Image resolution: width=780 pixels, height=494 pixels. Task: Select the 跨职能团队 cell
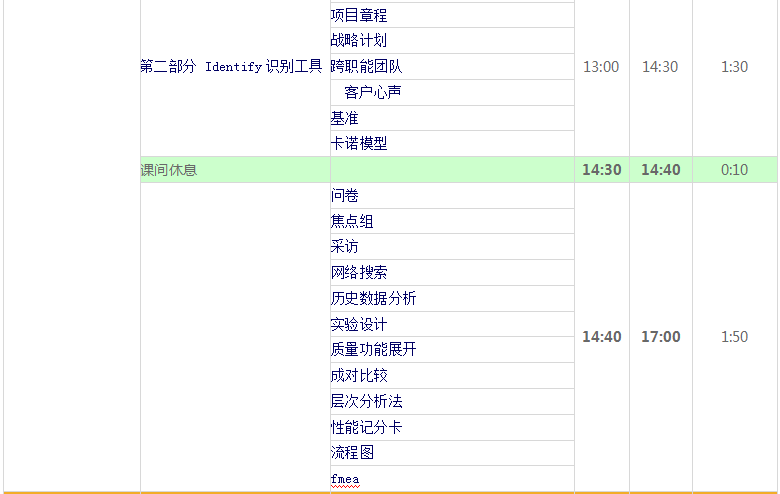(x=452, y=67)
